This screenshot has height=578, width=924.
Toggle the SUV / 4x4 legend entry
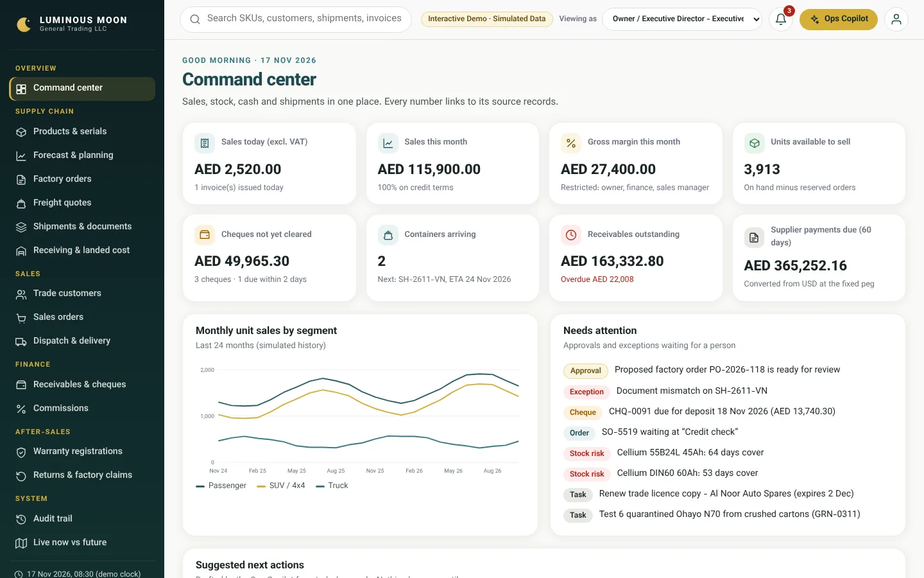(x=281, y=486)
